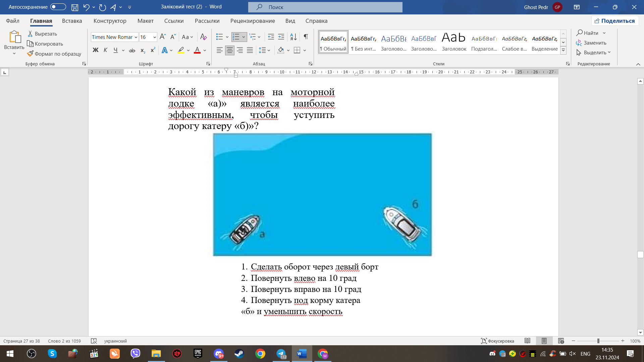Open Файл menu tab
This screenshot has width=644, height=362.
pos(13,21)
